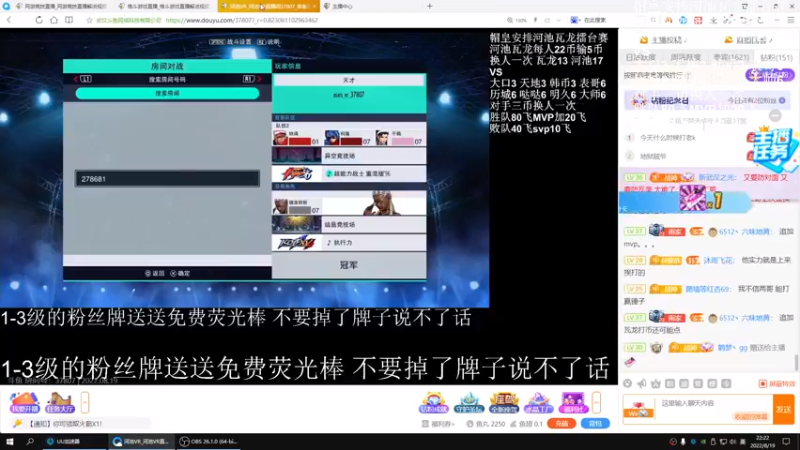This screenshot has height=450, width=800.
Task: Click the chat emoji smiley icon
Action: 628,383
